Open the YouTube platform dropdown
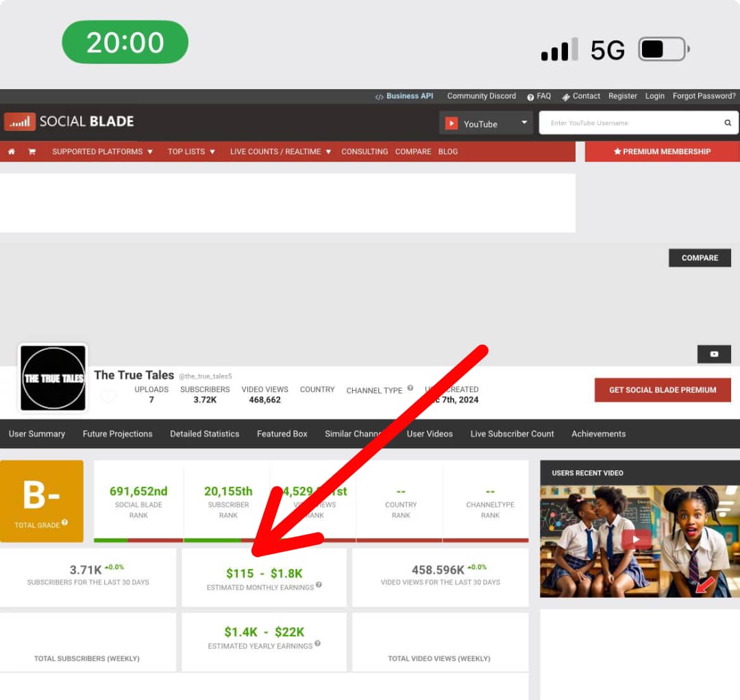 point(486,123)
